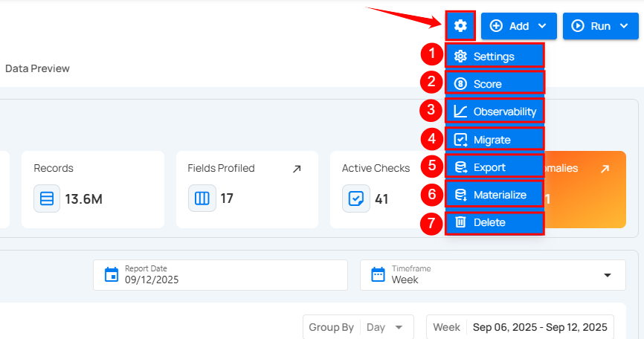Click the Active Checks checkmark icon
Image resolution: width=644 pixels, height=339 pixels.
click(355, 198)
